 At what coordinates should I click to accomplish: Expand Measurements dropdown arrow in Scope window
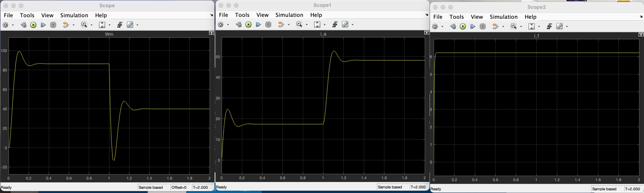coord(137,25)
